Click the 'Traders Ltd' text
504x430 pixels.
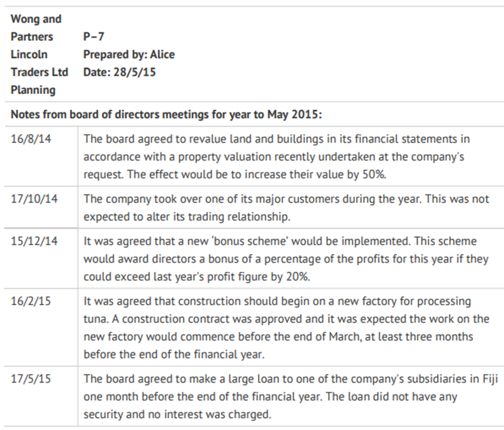point(39,72)
